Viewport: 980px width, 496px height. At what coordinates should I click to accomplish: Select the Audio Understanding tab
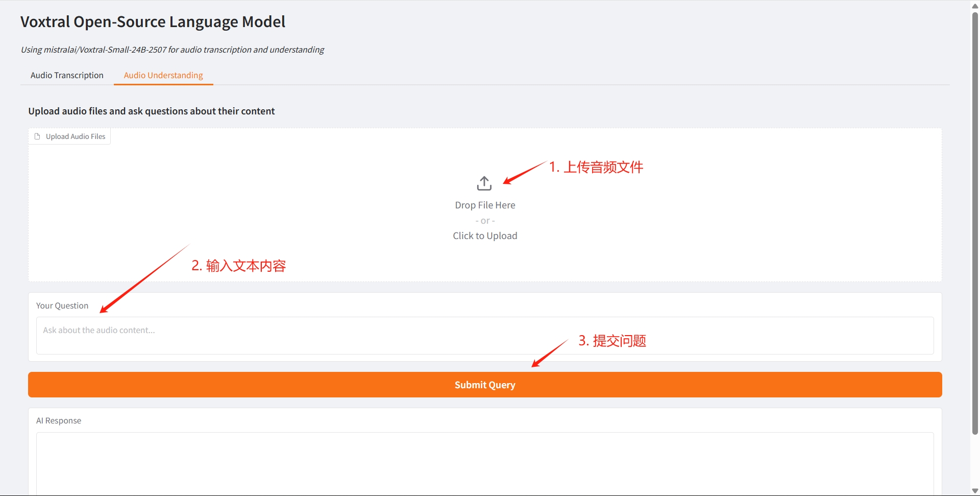pyautogui.click(x=163, y=75)
